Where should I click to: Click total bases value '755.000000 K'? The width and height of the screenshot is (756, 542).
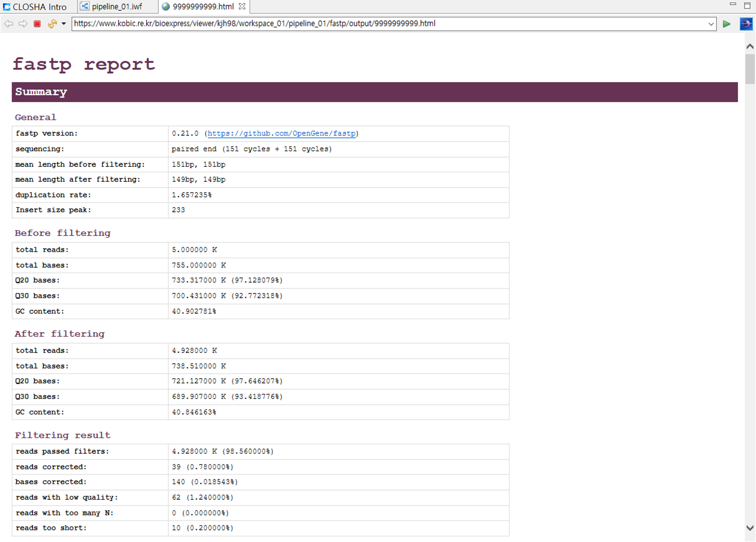(199, 265)
